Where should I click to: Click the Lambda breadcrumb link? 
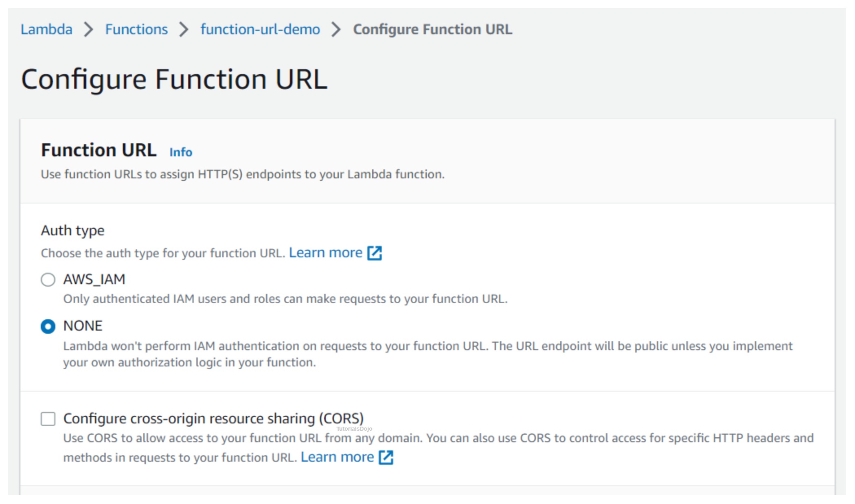coord(46,29)
